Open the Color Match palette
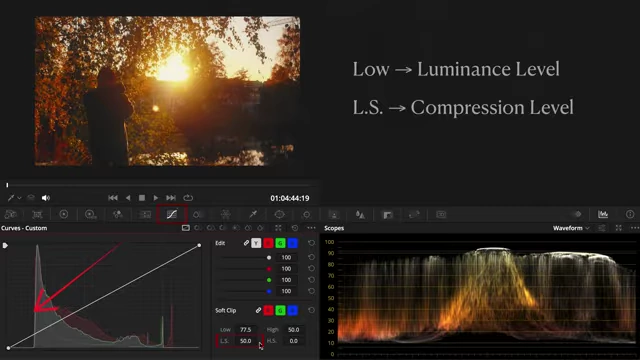This screenshot has height=360, width=640. click(x=37, y=214)
